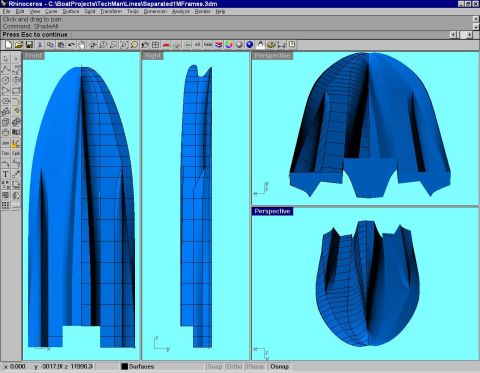Open the File menu
This screenshot has width=480, height=373.
tap(6, 12)
